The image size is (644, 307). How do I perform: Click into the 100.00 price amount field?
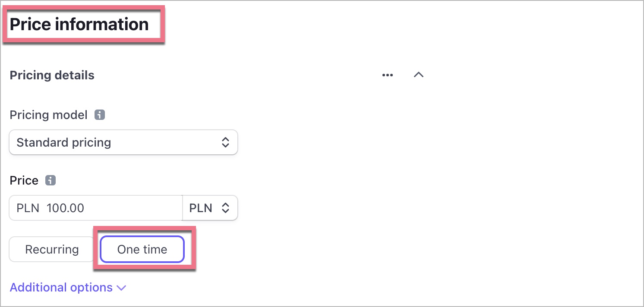(66, 208)
